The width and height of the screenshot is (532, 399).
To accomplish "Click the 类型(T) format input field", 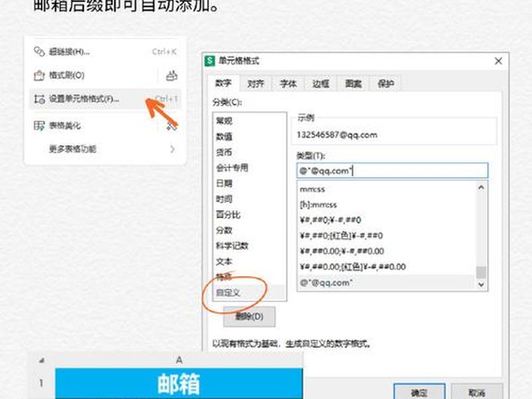I will pos(392,171).
